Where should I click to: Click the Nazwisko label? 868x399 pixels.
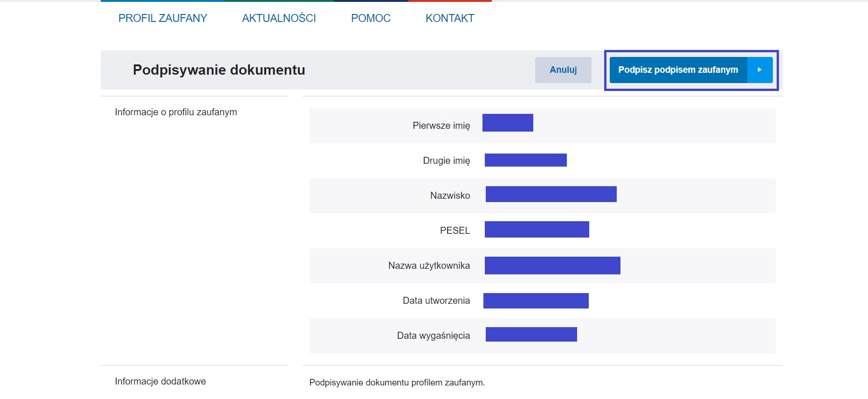point(450,196)
